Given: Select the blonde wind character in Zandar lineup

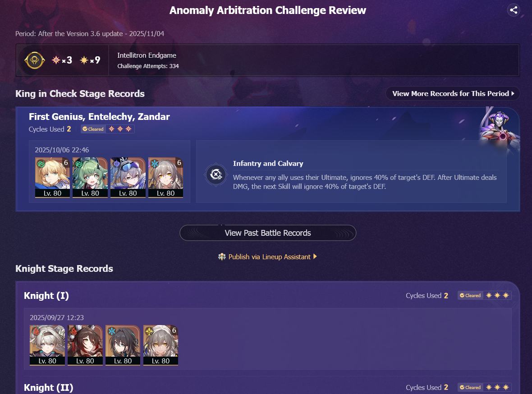Looking at the screenshot, I should point(53,177).
